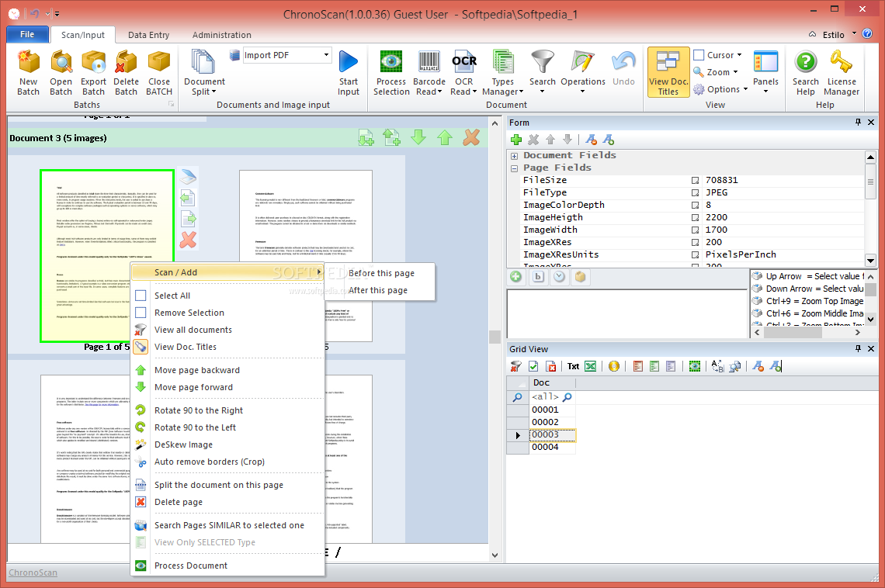The width and height of the screenshot is (885, 588).
Task: Export grid to Excel icon
Action: 590,366
